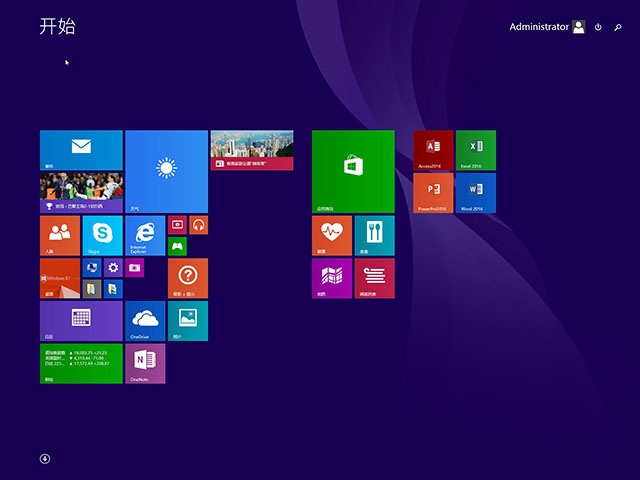
Task: Open the blue folder small tile
Action: [113, 289]
